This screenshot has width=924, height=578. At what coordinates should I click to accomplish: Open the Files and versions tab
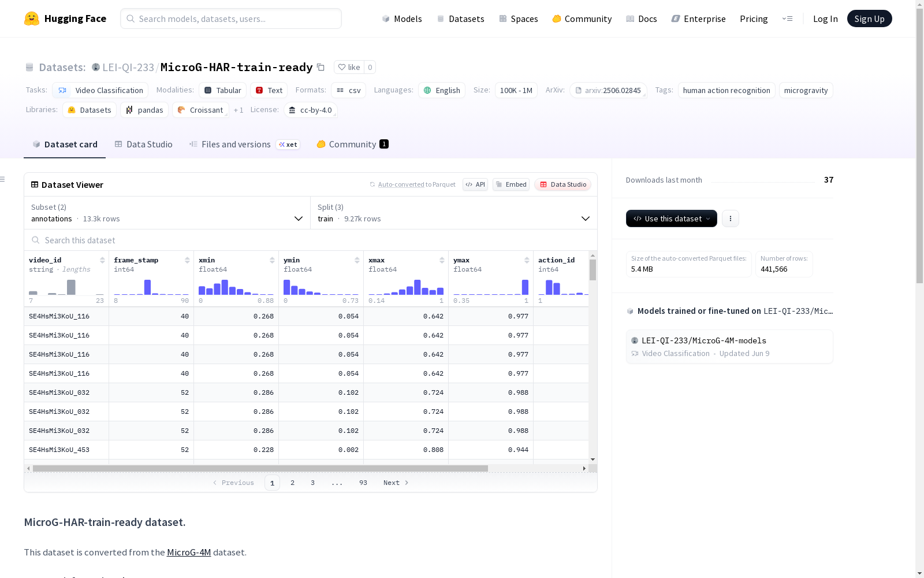[244, 144]
